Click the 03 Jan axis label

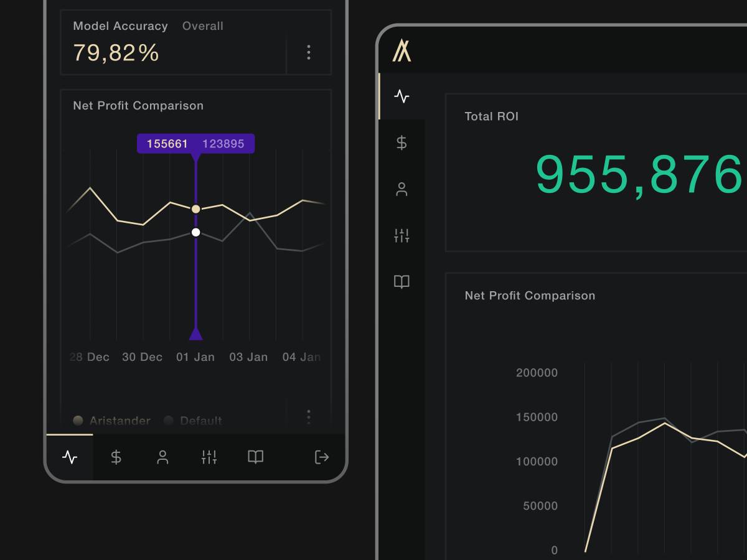[x=248, y=357]
